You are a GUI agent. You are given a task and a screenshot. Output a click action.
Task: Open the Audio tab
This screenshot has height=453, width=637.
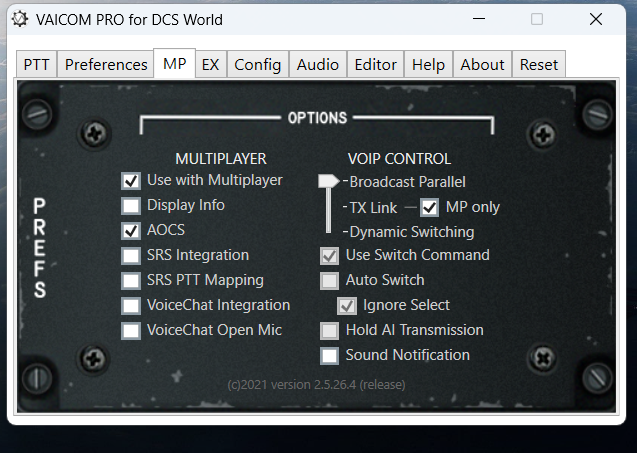pyautogui.click(x=318, y=64)
